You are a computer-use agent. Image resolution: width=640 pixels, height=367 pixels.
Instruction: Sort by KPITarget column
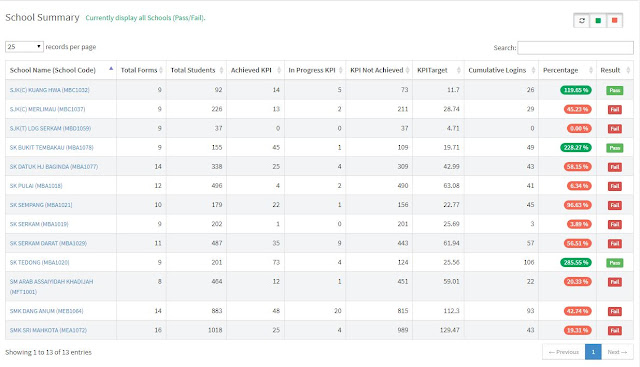[x=438, y=70]
